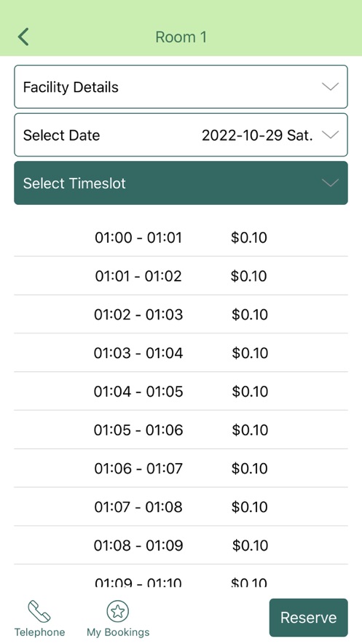Select the 01:00 - 01:01 timeslot
This screenshot has height=644, width=362.
[x=181, y=237]
